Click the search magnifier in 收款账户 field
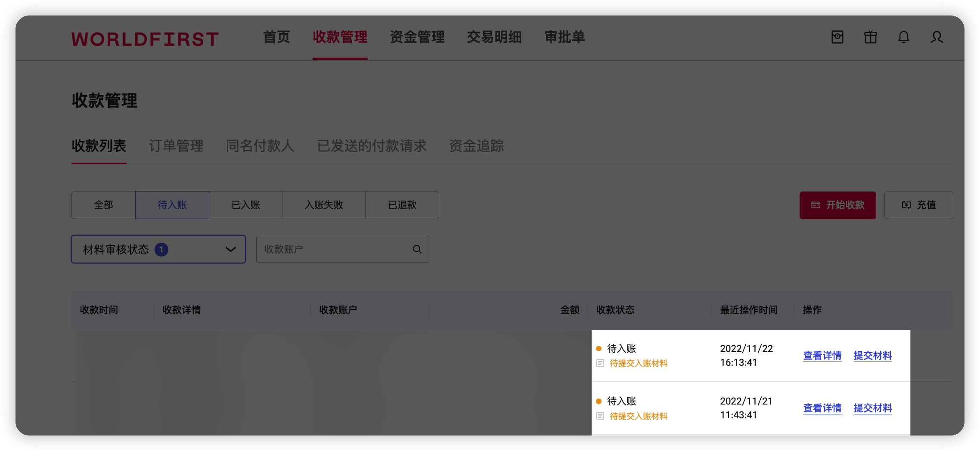This screenshot has width=980, height=451. (x=417, y=249)
